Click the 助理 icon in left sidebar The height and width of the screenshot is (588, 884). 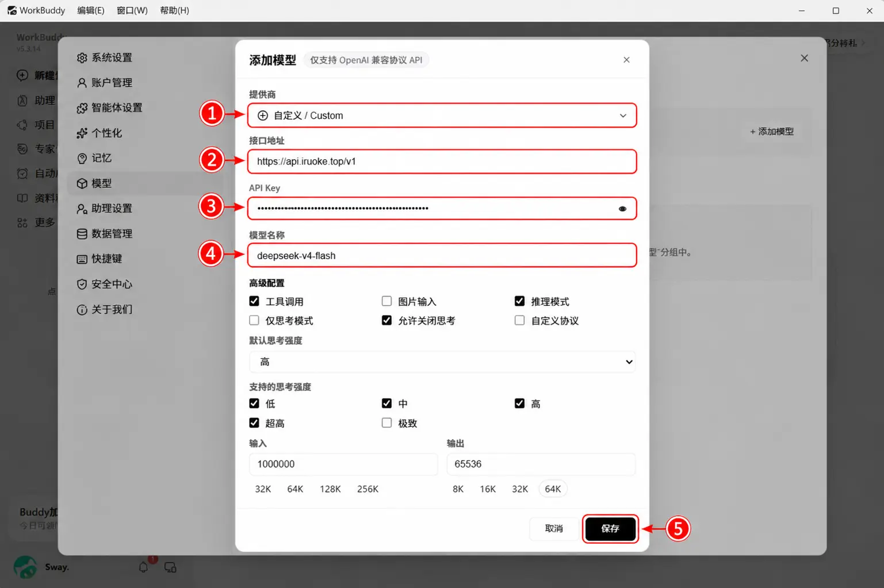pos(22,101)
